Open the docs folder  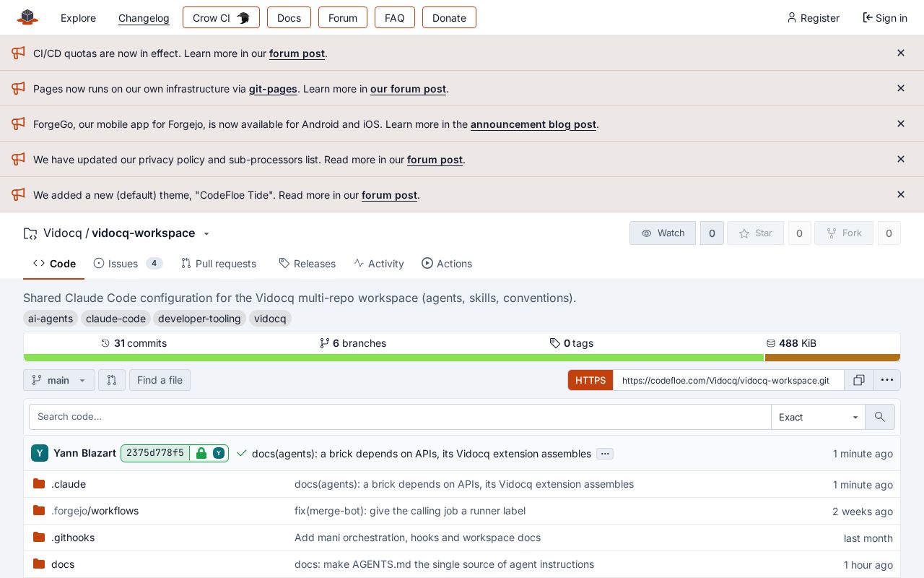[63, 564]
